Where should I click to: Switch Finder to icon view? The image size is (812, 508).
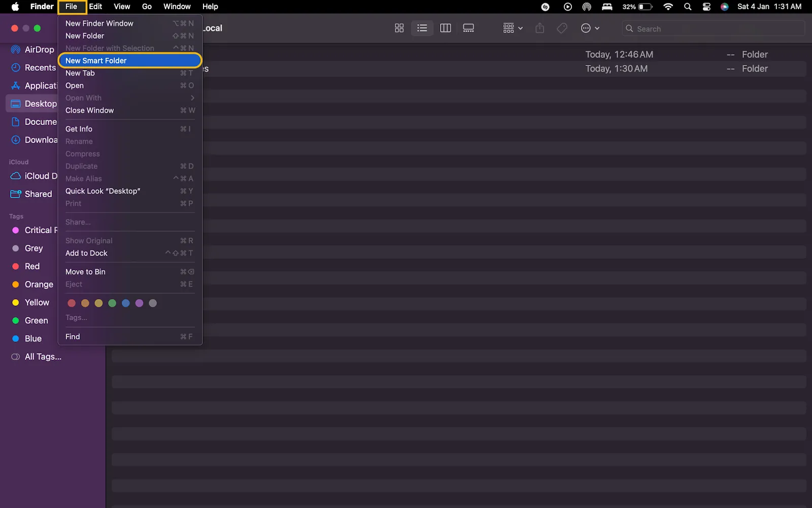coord(399,28)
